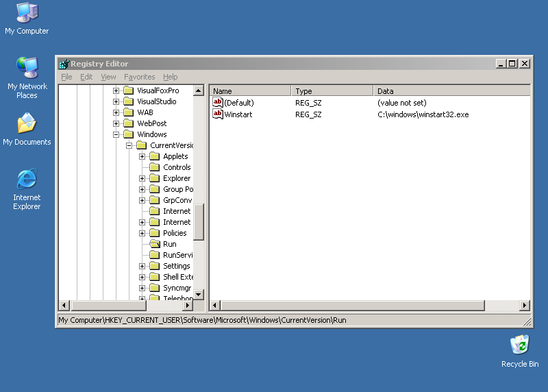
Task: Expand the Syncmgr key
Action: pos(142,288)
